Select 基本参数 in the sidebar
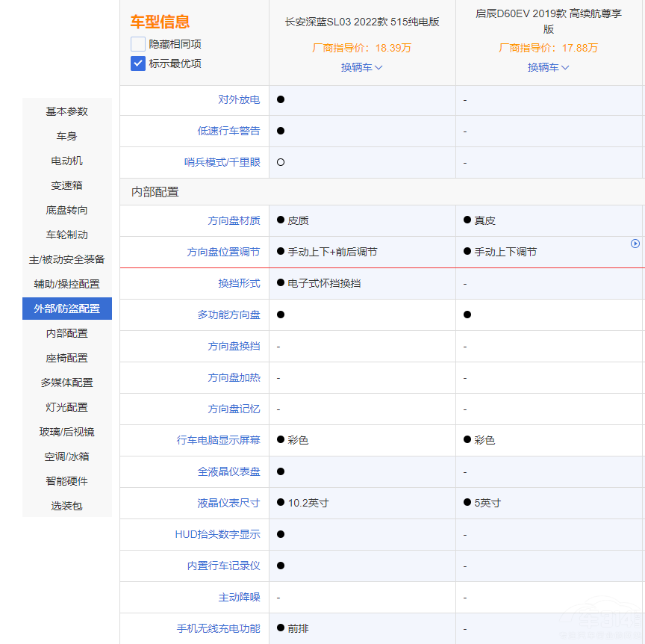 pos(66,111)
